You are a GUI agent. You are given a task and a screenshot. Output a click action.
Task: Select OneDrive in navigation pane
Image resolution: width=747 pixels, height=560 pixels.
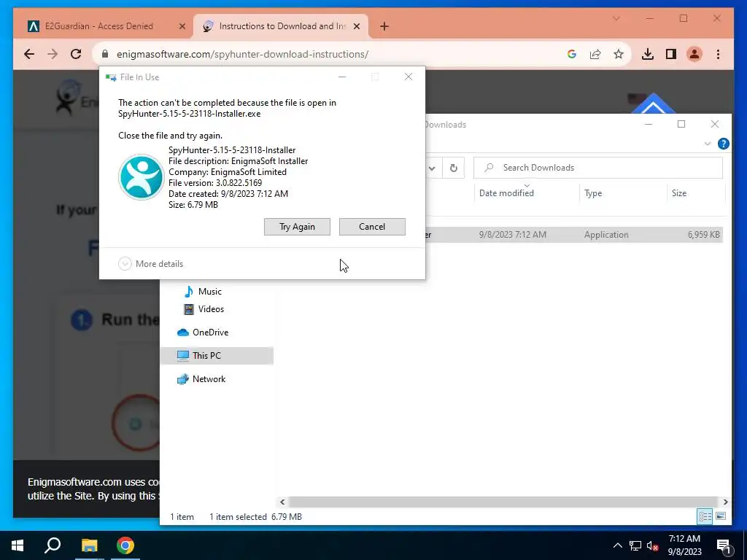coord(203,332)
